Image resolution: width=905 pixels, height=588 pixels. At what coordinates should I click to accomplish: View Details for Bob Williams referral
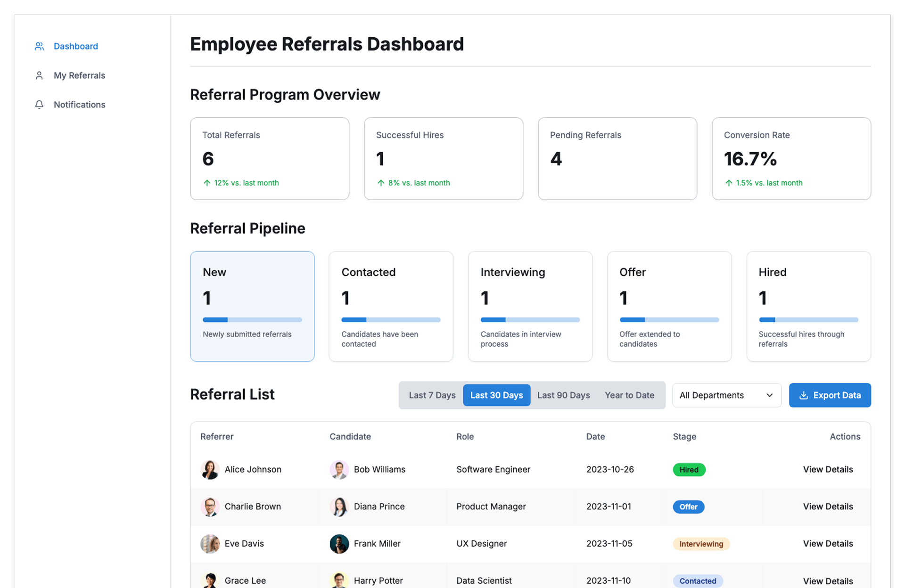828,470
